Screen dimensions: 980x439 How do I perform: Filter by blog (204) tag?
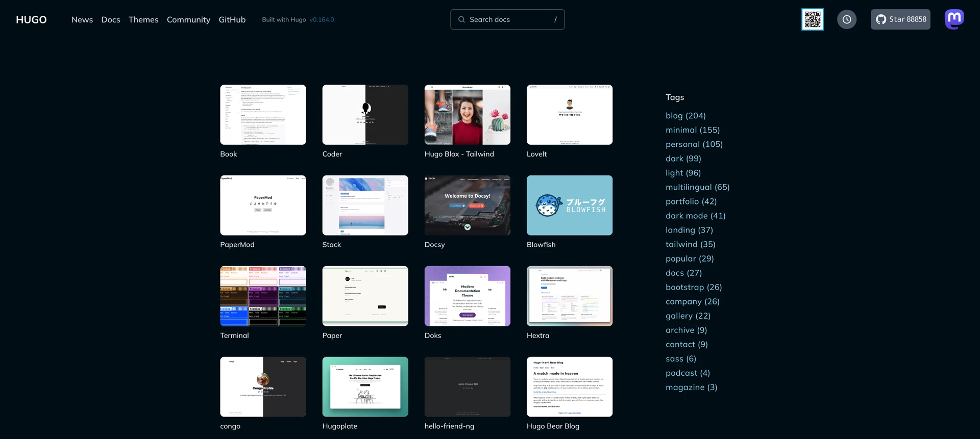pos(685,116)
